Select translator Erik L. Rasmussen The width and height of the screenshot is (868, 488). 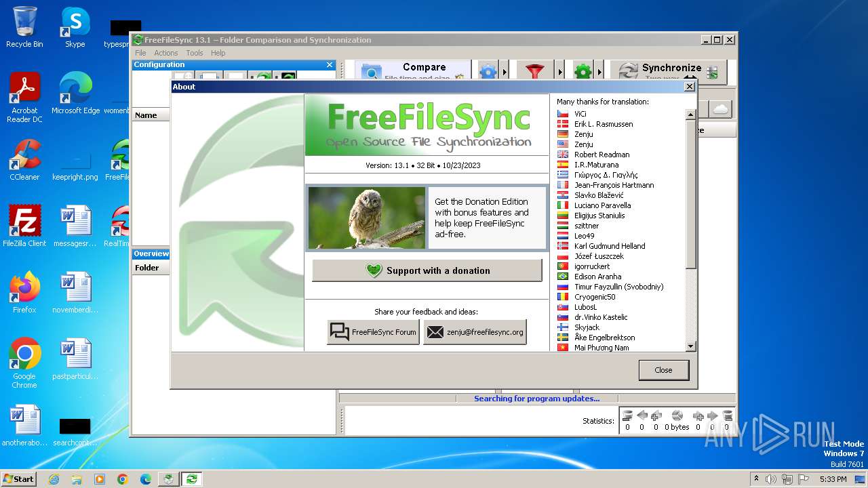click(604, 124)
